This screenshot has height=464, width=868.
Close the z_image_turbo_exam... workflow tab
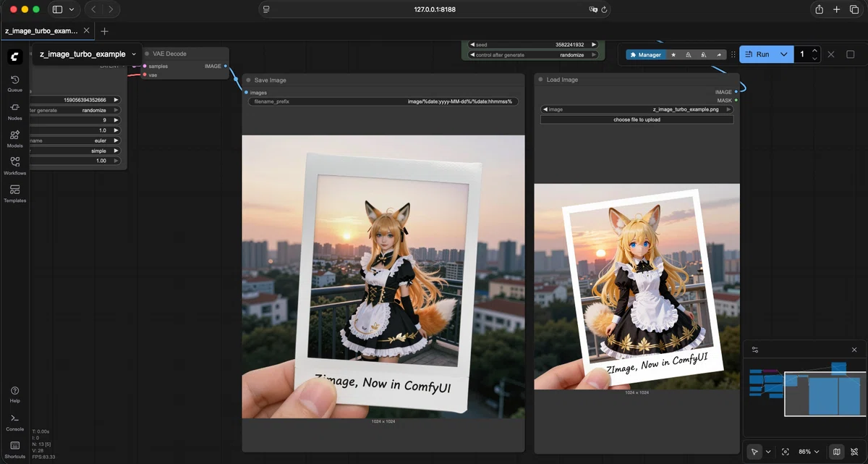tap(87, 31)
